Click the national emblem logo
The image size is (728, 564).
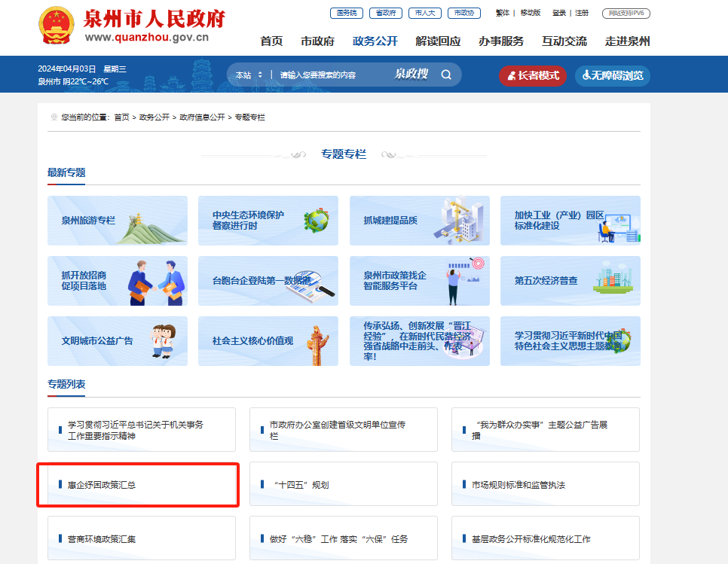point(56,27)
